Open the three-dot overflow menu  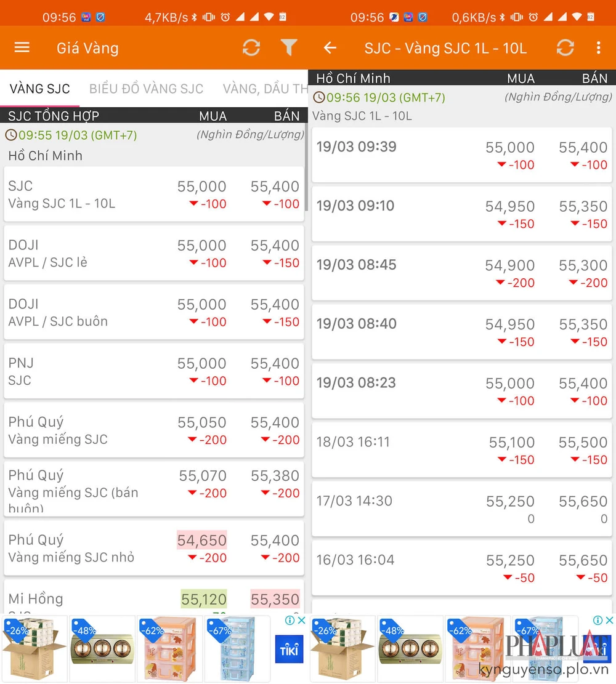tap(598, 48)
